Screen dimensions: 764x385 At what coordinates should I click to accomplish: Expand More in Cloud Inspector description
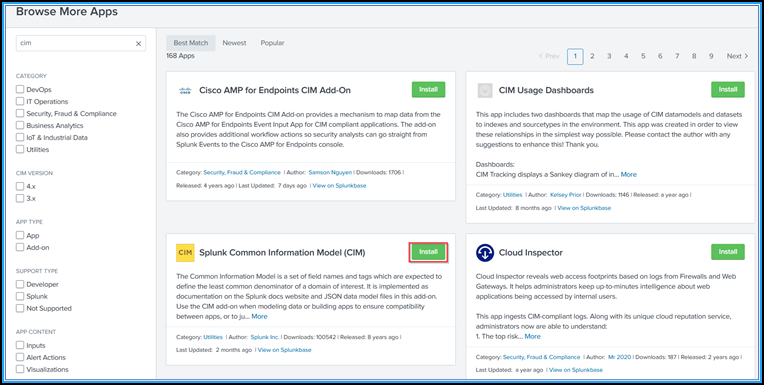click(x=533, y=336)
